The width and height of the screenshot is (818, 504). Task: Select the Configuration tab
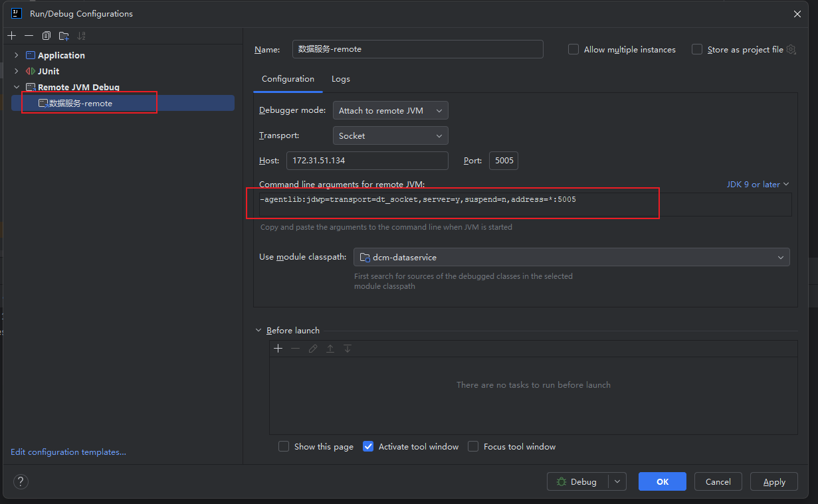(288, 79)
